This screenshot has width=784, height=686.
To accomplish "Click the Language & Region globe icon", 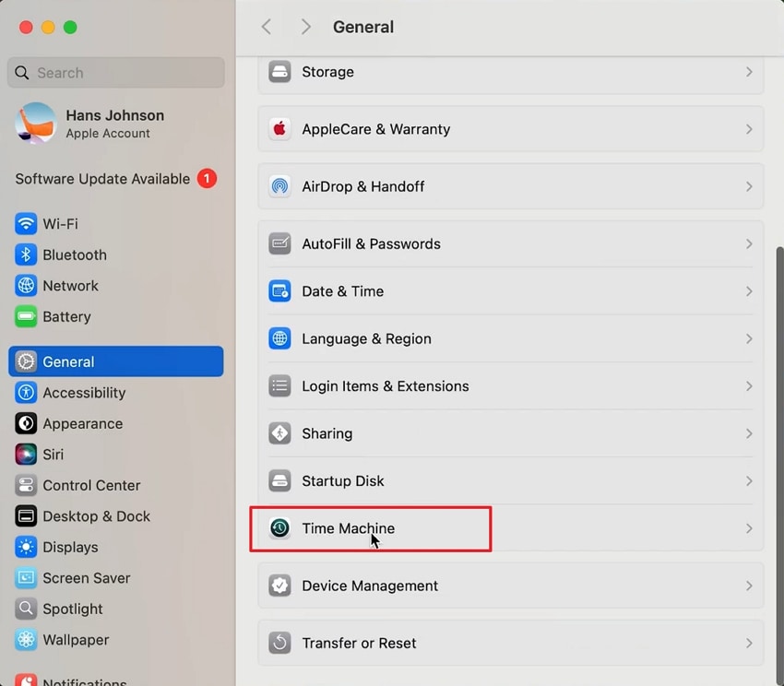I will pyautogui.click(x=279, y=338).
